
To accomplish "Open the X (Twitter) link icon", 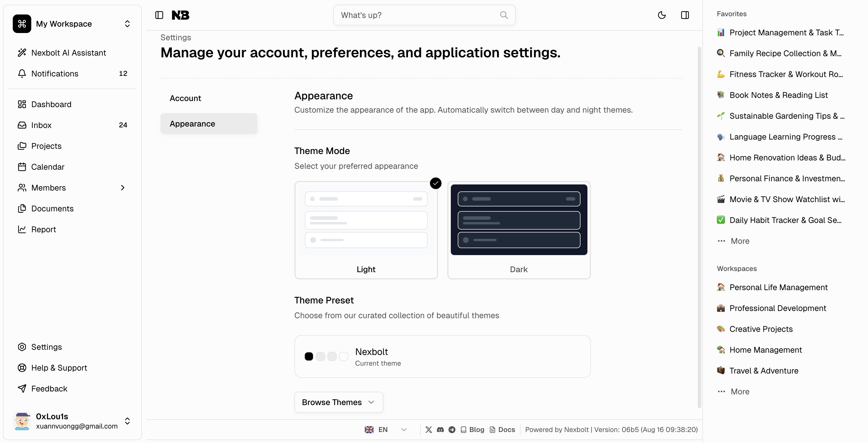I will 428,429.
